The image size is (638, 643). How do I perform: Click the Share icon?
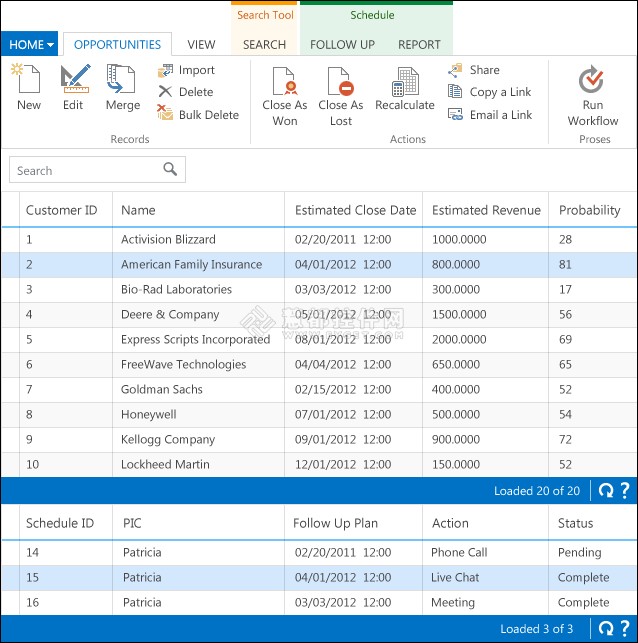click(x=455, y=70)
